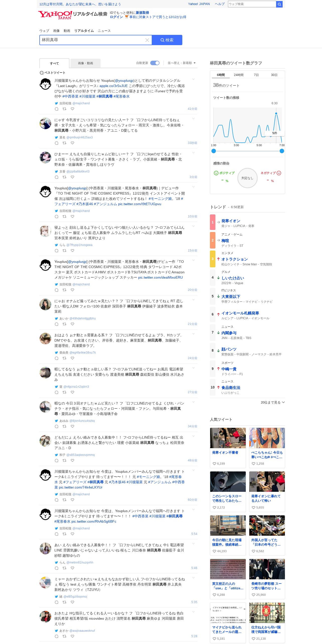Screen dimensions: 322x644
Task: Open the 画像 search category
Action: click(x=56, y=31)
